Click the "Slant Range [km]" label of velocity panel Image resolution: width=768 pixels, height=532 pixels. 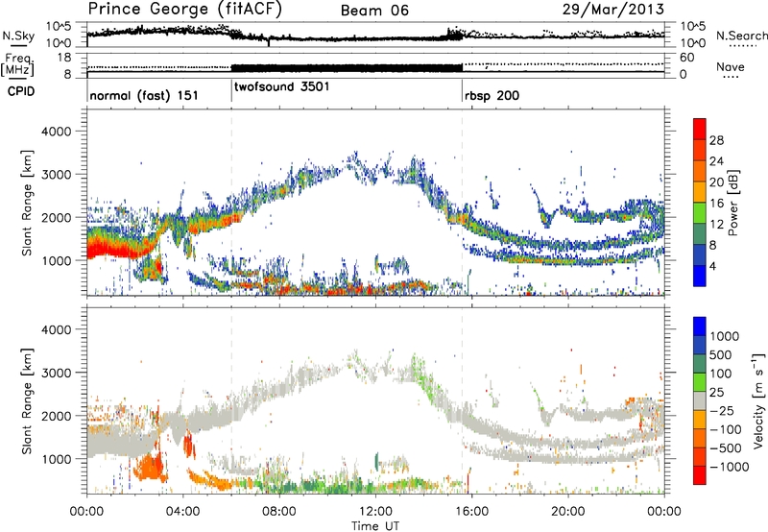pyautogui.click(x=27, y=400)
